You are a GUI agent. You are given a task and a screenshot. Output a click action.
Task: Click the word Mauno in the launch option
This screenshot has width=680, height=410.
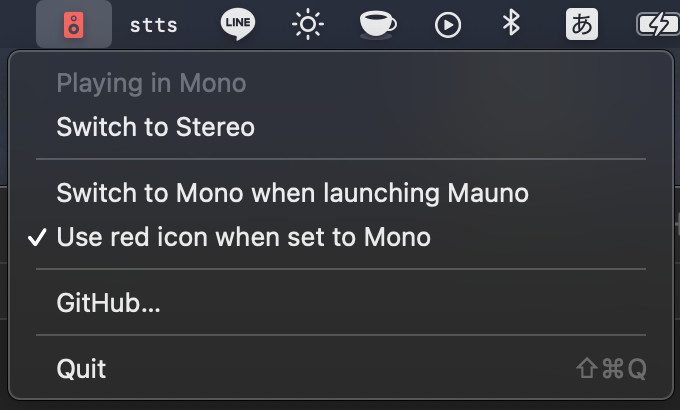click(488, 193)
